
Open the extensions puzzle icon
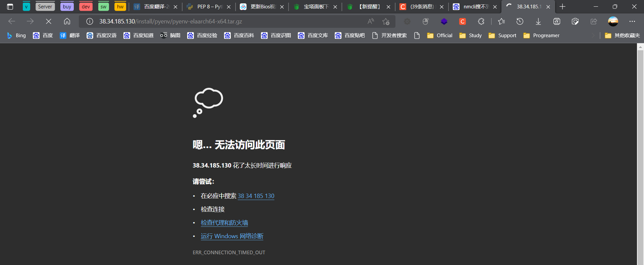481,21
